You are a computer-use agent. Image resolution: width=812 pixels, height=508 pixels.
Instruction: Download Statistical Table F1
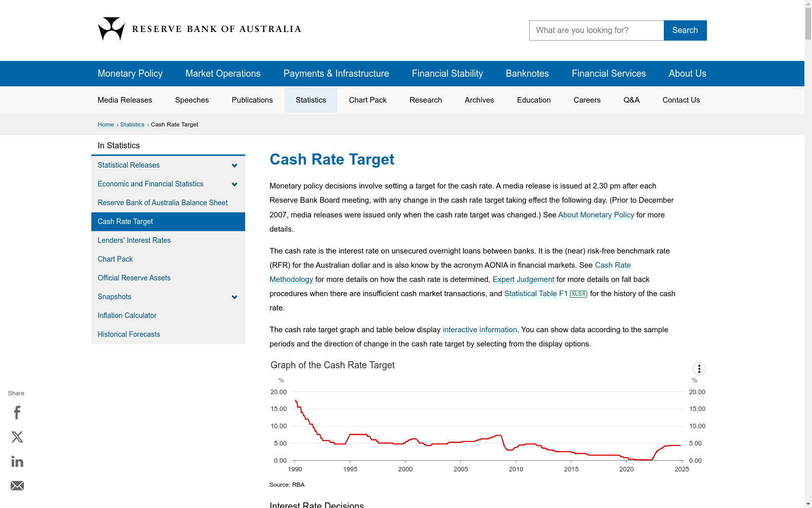coord(536,294)
